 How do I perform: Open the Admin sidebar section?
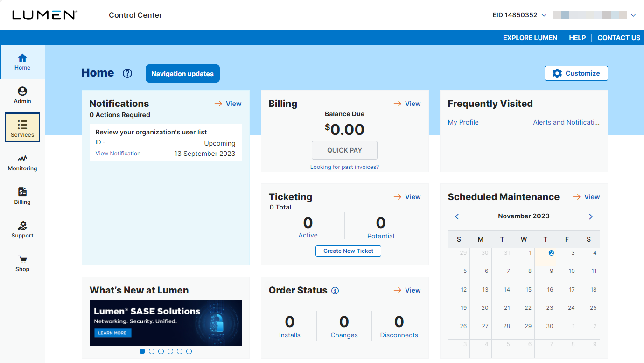tap(22, 95)
